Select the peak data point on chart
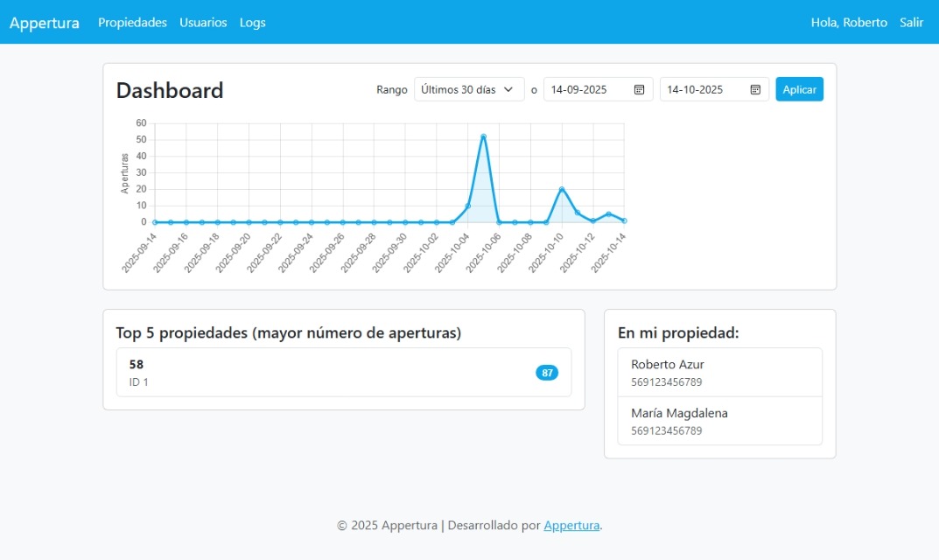 pyautogui.click(x=483, y=136)
